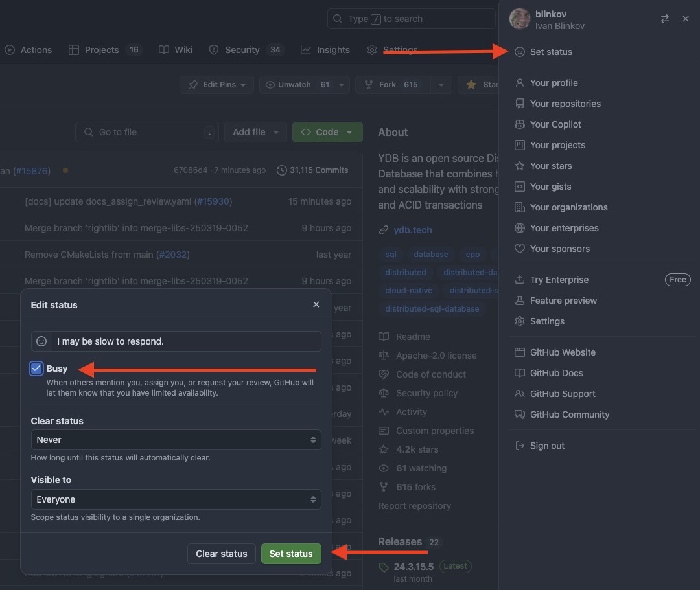The width and height of the screenshot is (700, 590).
Task: Open the Add file dropdown
Action: [x=255, y=132]
